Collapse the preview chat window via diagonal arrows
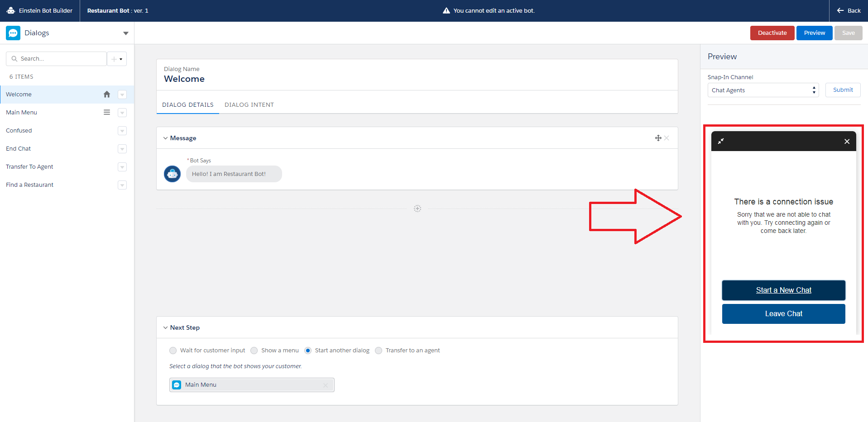Screen dimensions: 868x422 [721, 141]
